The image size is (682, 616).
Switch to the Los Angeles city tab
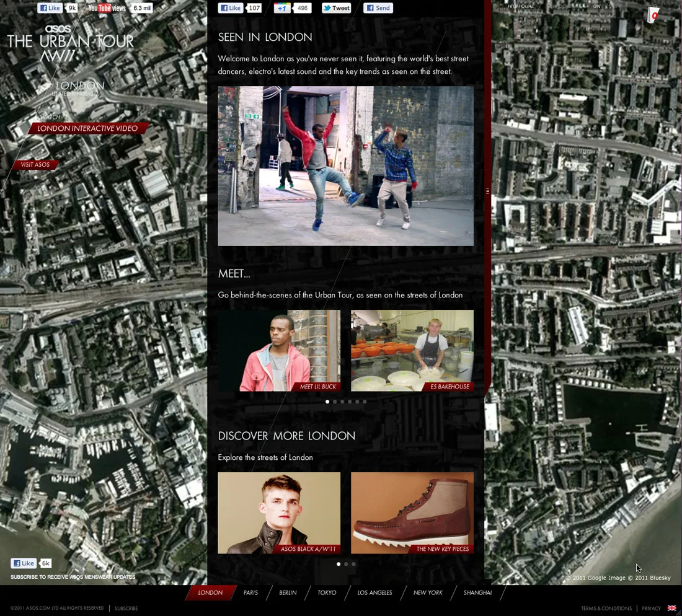(x=374, y=592)
